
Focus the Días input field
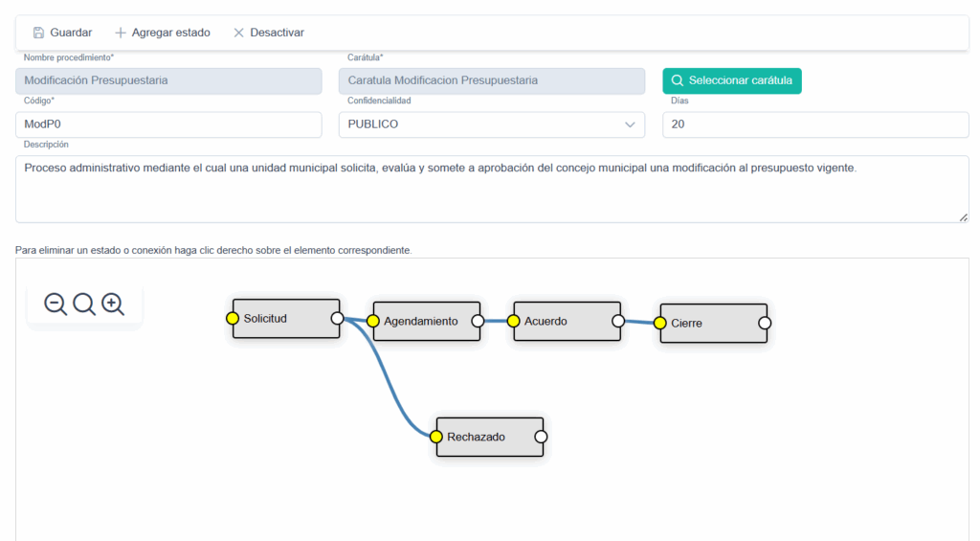click(815, 124)
